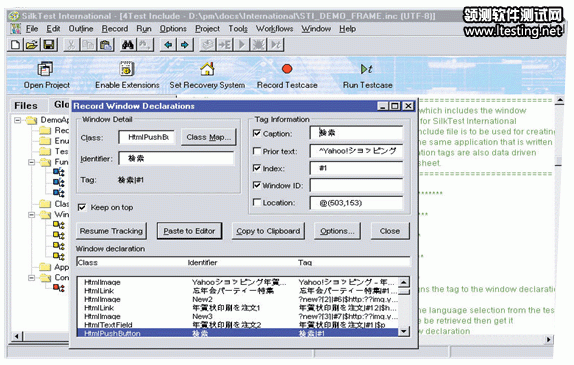Click the Resume Tracking button
574x365 pixels.
click(111, 231)
